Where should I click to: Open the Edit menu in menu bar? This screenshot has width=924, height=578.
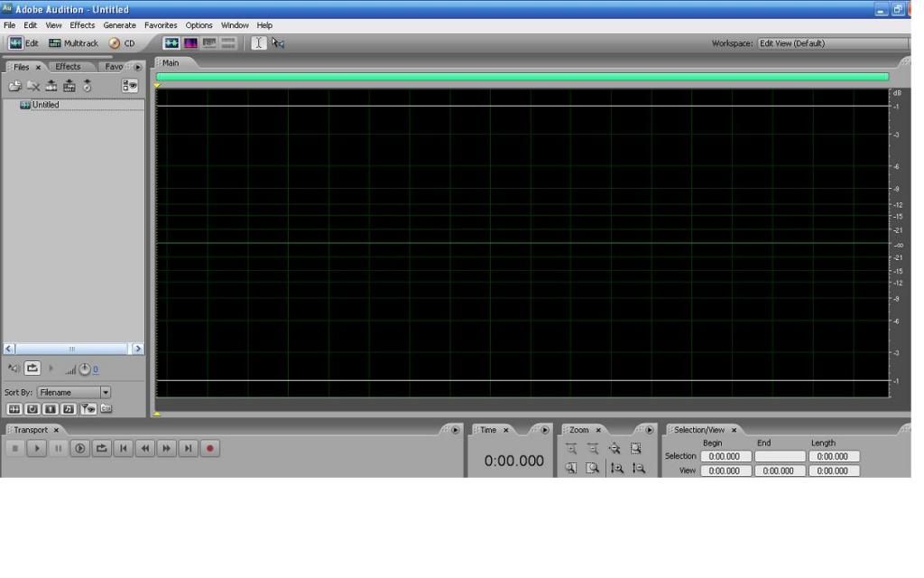(x=30, y=25)
